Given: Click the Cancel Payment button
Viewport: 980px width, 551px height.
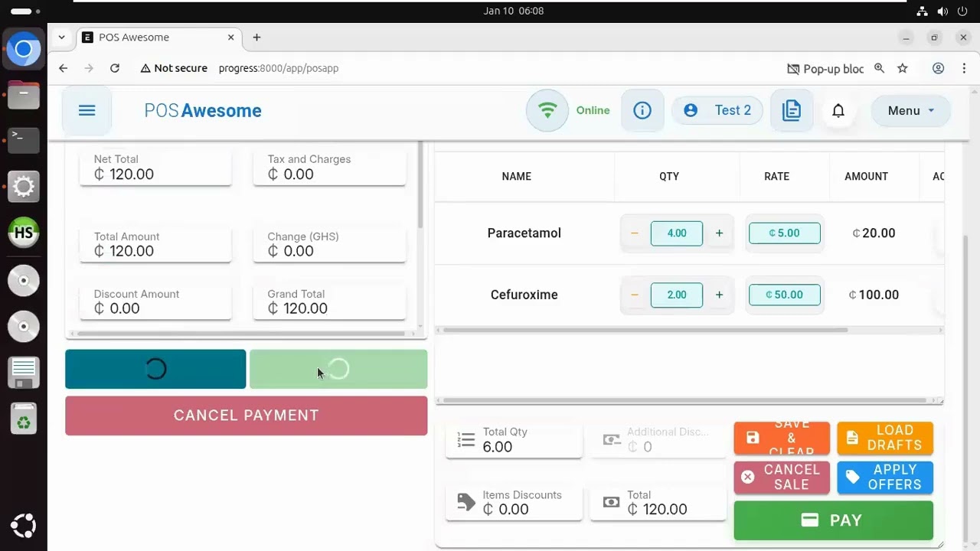Looking at the screenshot, I should (x=246, y=416).
